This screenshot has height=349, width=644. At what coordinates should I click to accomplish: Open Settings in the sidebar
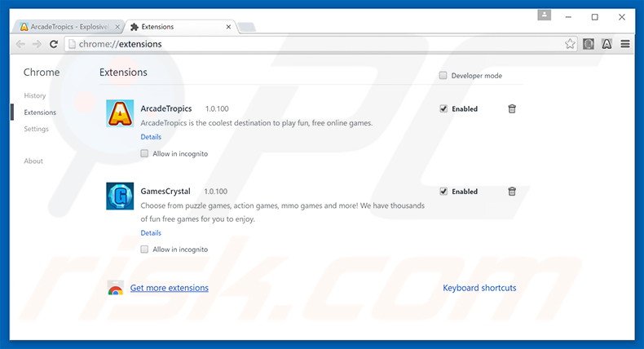click(x=36, y=129)
